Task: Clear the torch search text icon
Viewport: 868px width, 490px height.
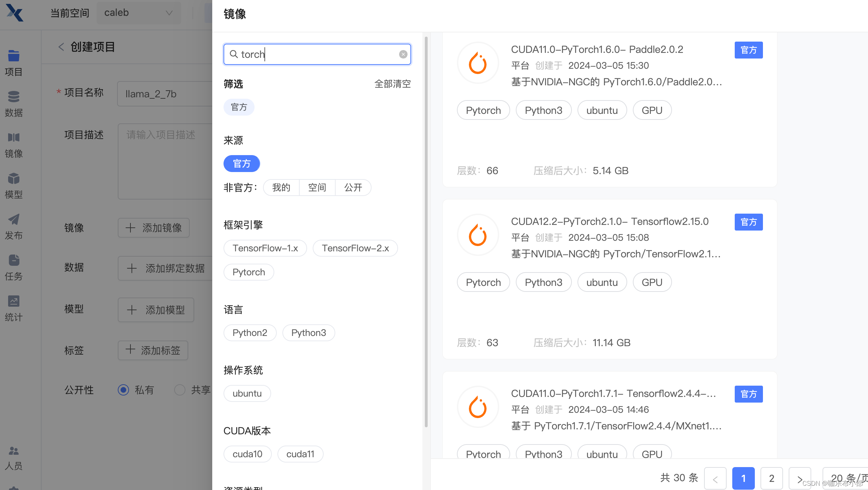Action: click(x=403, y=54)
